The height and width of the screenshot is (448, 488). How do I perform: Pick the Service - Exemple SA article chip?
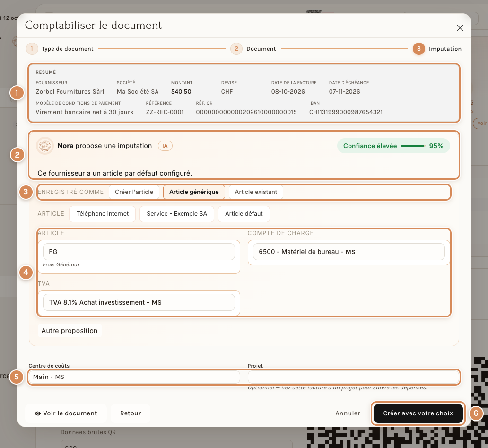(x=177, y=214)
